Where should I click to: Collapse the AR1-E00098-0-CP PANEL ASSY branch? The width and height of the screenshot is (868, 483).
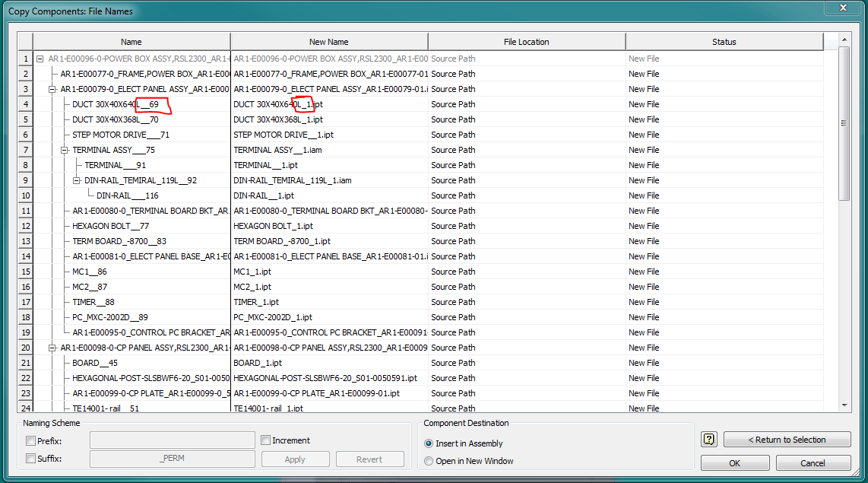pos(52,347)
